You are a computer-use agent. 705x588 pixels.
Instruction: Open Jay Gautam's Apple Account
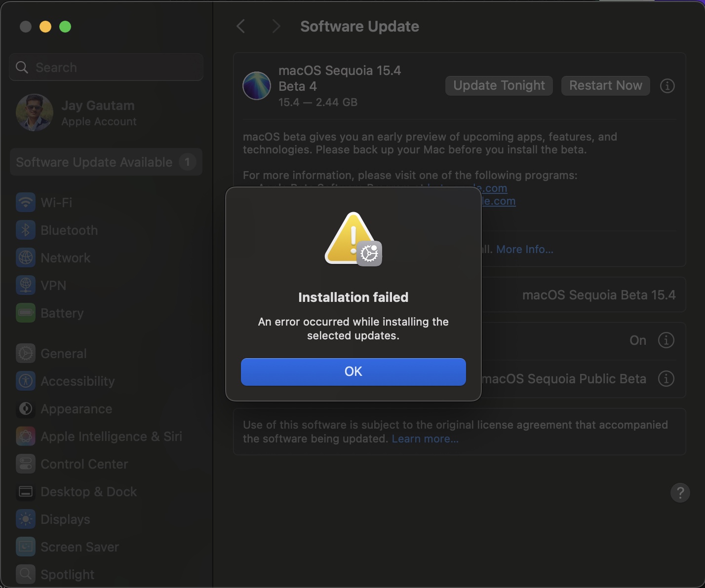pyautogui.click(x=106, y=113)
